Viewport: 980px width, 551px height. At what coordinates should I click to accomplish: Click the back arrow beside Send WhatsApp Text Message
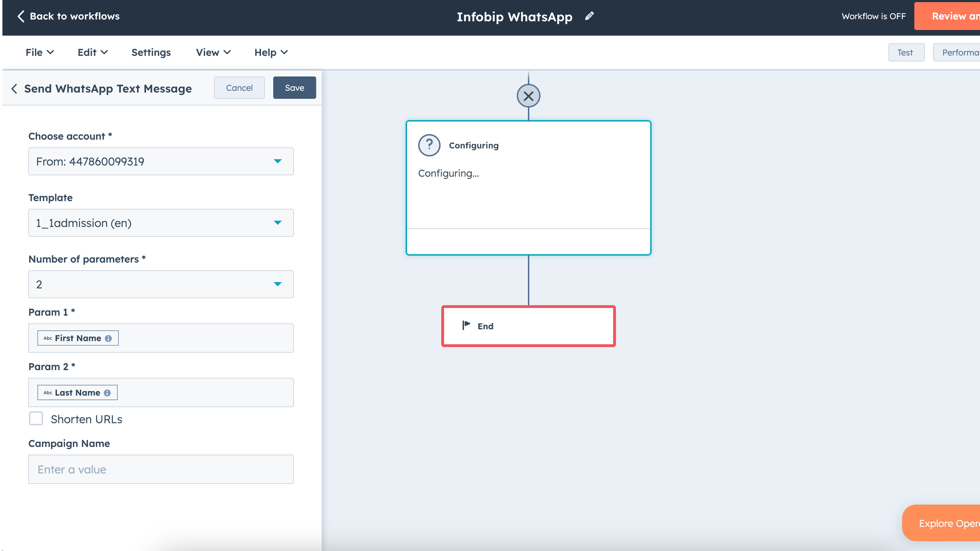(14, 89)
